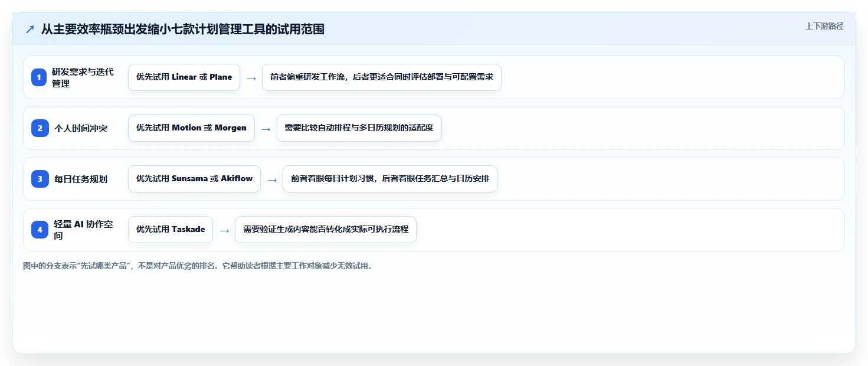Click the box 前者偏重研发工作流，后者更适合同时评估部署与可配置需求
868x366 pixels.
(x=382, y=77)
